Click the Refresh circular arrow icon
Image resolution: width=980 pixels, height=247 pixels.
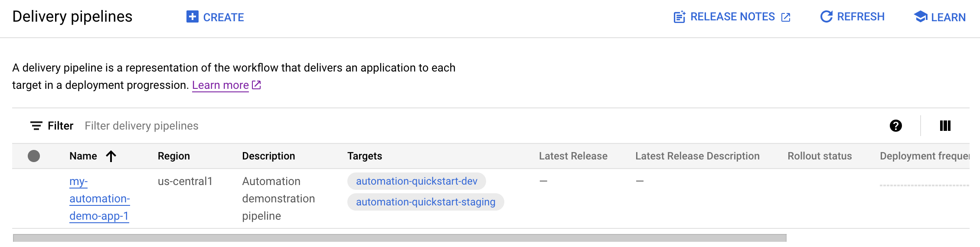coord(826,16)
